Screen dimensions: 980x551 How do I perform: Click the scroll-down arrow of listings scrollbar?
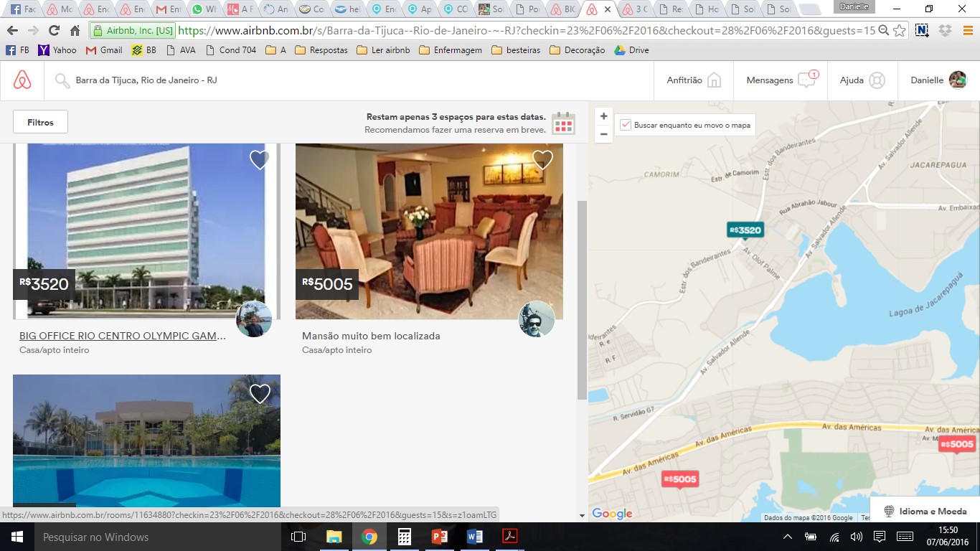coord(582,515)
